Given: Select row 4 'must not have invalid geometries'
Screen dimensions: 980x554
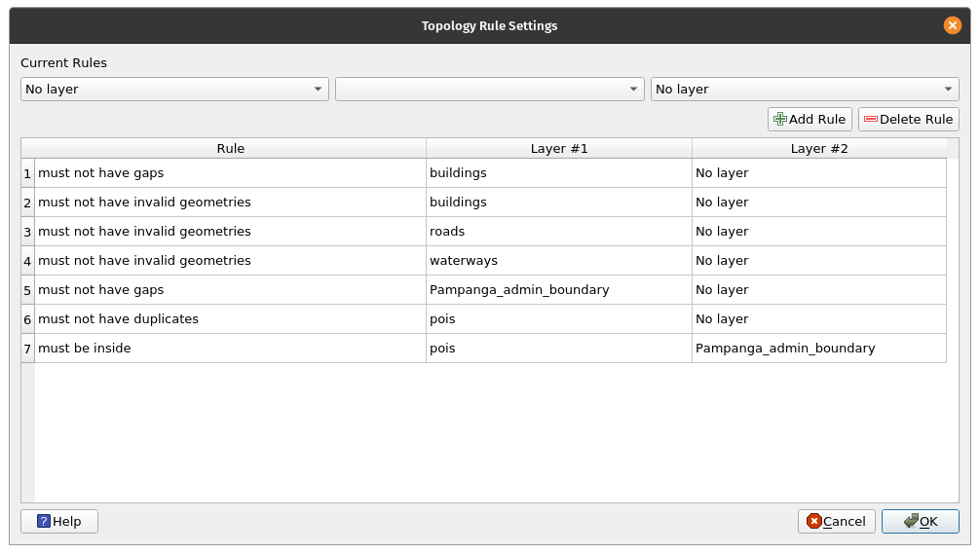Looking at the screenshot, I should [x=230, y=261].
